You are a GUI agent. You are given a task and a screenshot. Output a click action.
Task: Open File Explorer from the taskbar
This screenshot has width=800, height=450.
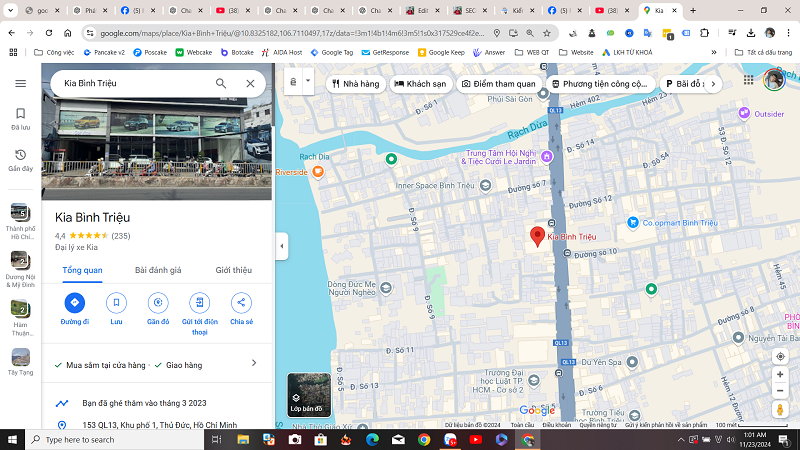click(243, 439)
